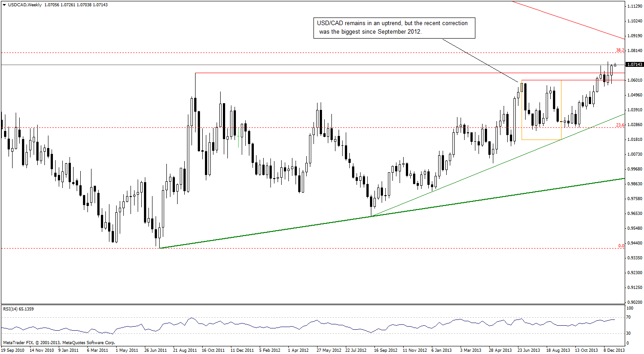Click the current price label 1.07143
The image size is (644, 354).
pos(634,65)
